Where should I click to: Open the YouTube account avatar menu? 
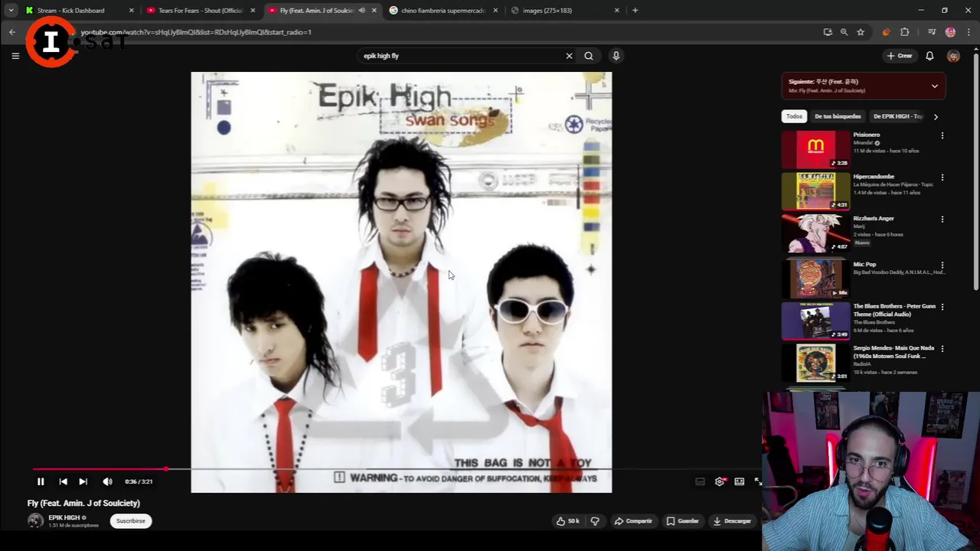point(953,56)
